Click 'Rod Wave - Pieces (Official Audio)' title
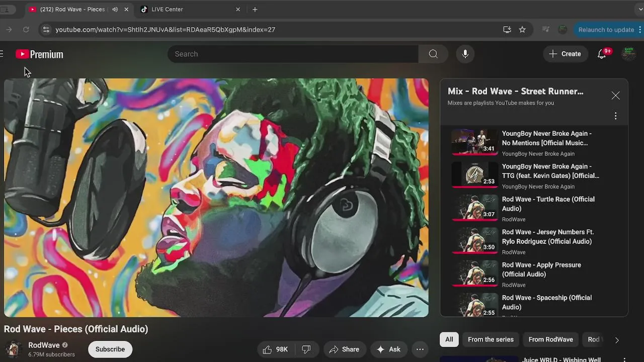The image size is (644, 362). point(76,329)
